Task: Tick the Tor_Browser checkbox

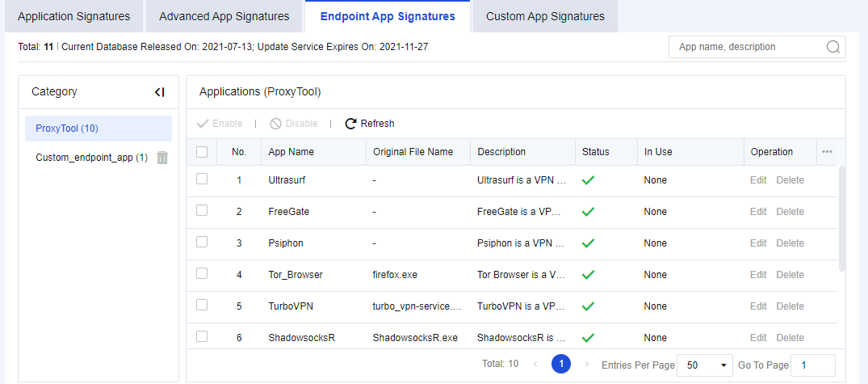Action: pyautogui.click(x=202, y=274)
